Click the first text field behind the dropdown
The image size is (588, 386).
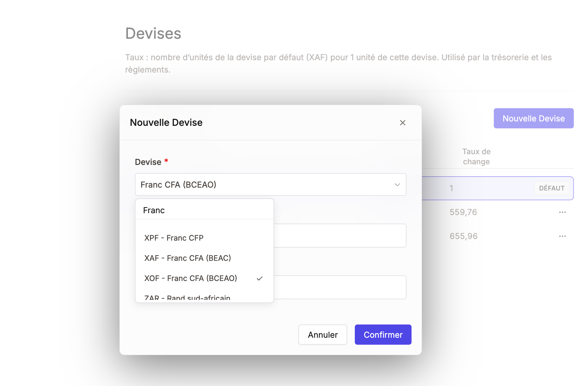[x=340, y=236]
